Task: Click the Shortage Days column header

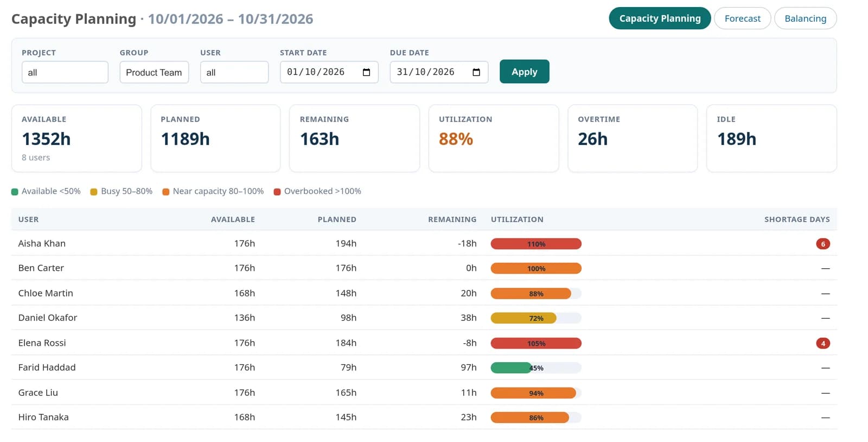Action: tap(797, 219)
